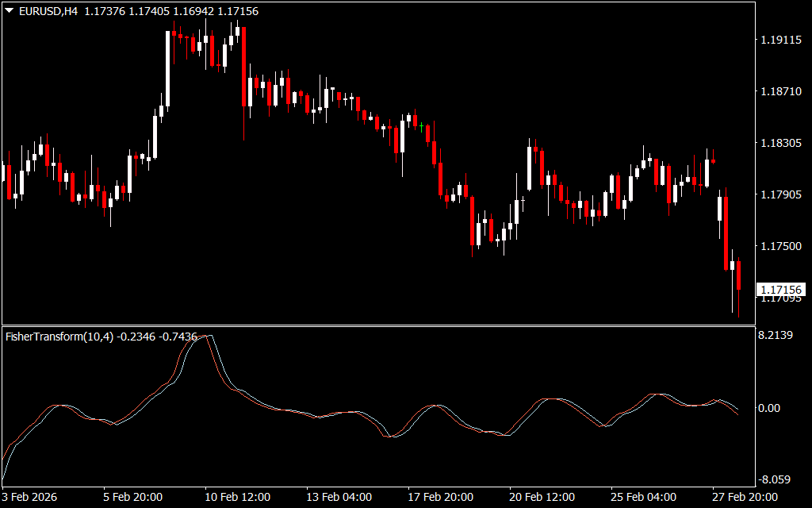The width and height of the screenshot is (812, 508).
Task: Click the 13 Feb 04:00 time label
Action: (x=339, y=497)
